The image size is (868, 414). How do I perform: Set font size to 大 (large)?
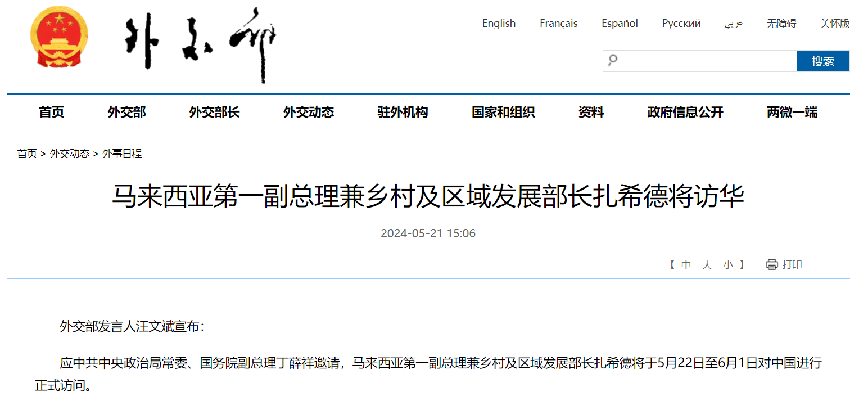[707, 264]
